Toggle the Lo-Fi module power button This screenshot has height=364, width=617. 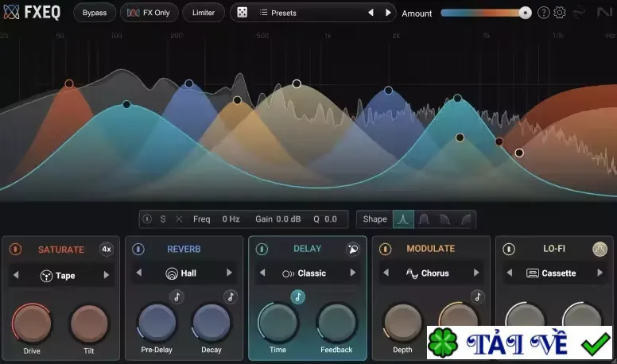509,249
